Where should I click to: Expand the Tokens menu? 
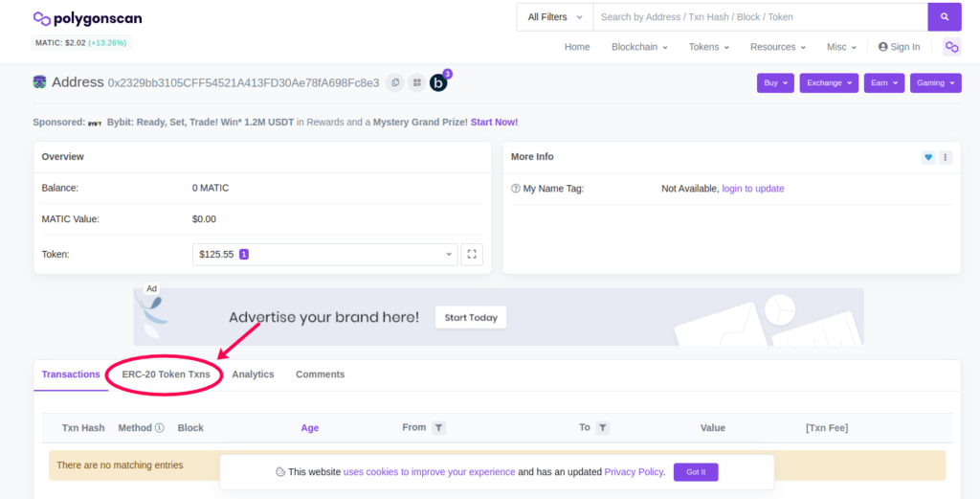709,47
